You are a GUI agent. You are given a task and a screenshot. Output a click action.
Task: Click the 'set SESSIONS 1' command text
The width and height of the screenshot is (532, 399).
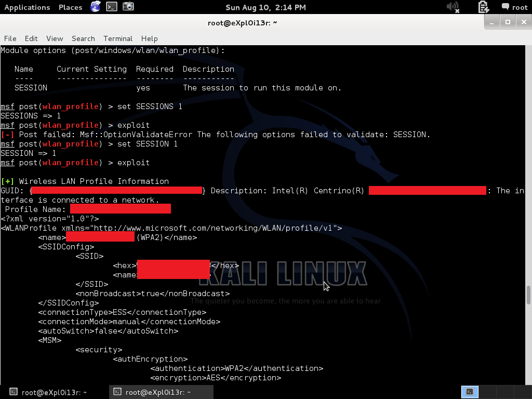[150, 106]
